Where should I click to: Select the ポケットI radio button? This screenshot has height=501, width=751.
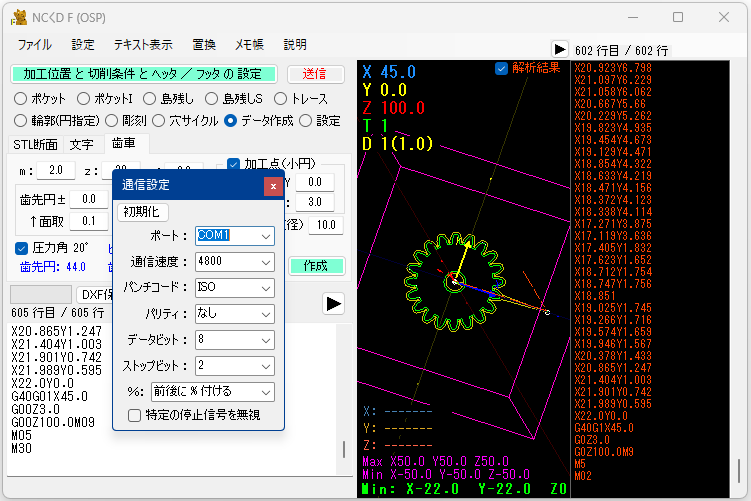[x=83, y=99]
